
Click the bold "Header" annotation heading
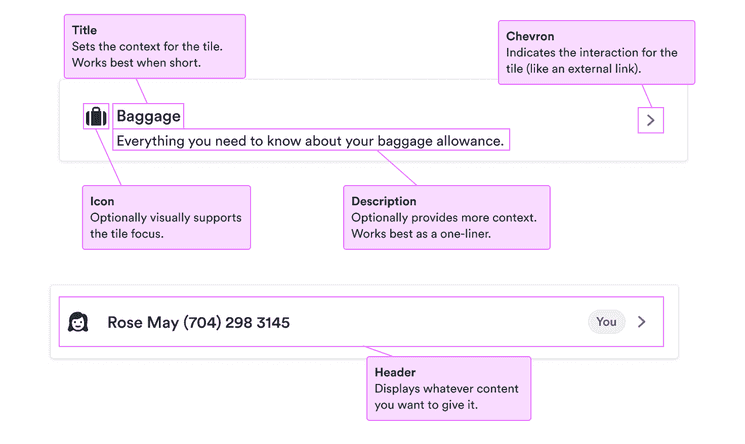point(395,373)
